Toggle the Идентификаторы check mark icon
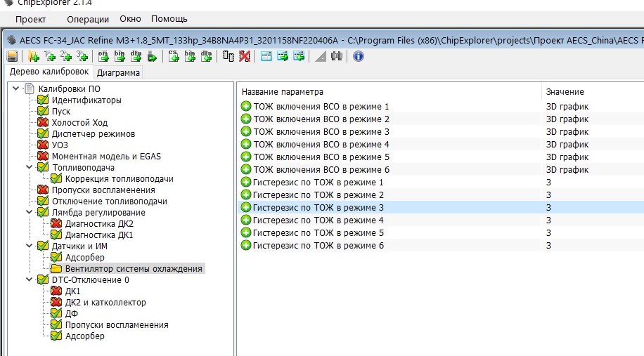 pos(43,100)
